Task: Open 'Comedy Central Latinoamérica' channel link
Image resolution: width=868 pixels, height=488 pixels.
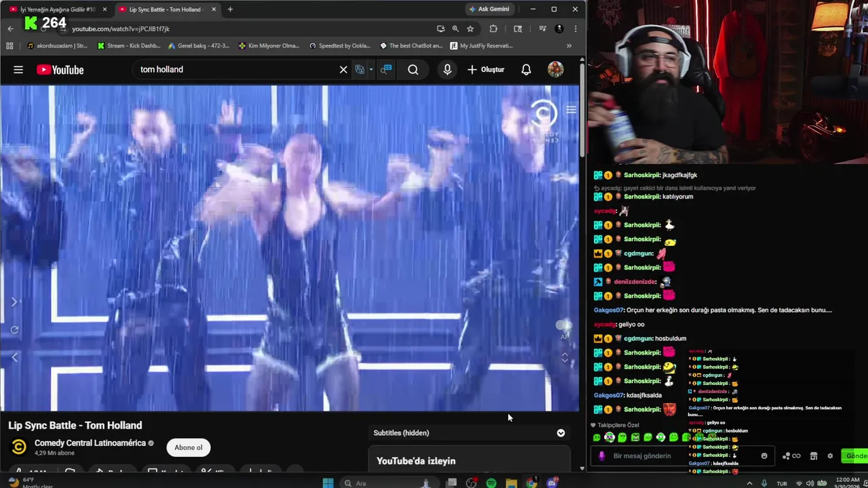Action: [90, 443]
